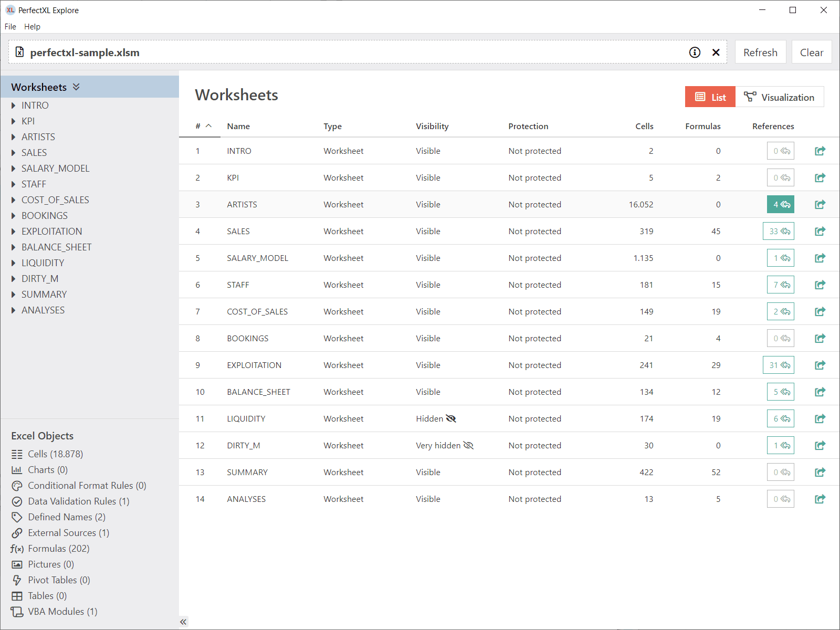Close the perfectxl-sample.xlsm file with X icon

click(716, 52)
